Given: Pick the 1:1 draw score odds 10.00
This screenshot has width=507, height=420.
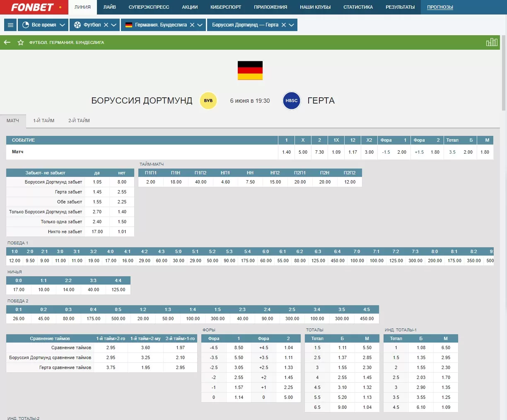Looking at the screenshot, I should pos(43,290).
